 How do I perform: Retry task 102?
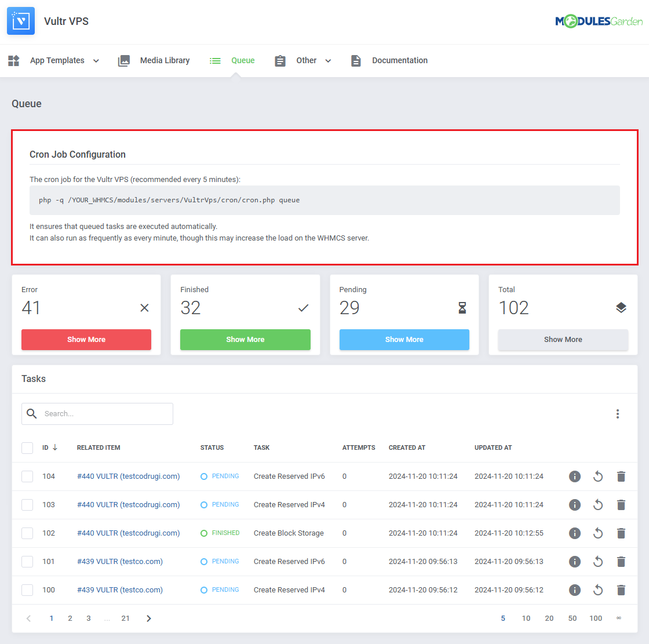pos(597,533)
